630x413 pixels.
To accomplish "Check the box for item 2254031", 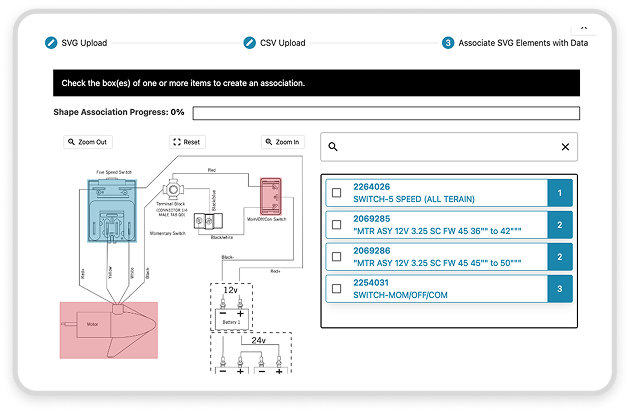I will (336, 290).
